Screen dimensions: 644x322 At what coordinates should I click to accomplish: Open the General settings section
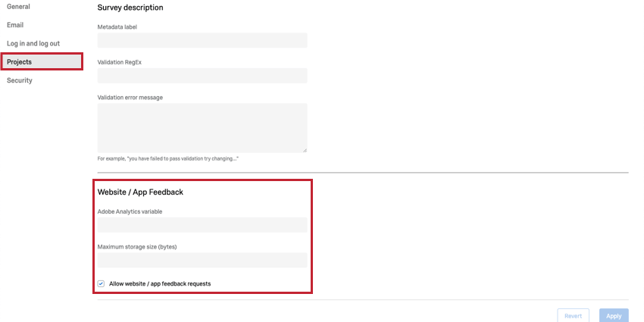(18, 7)
